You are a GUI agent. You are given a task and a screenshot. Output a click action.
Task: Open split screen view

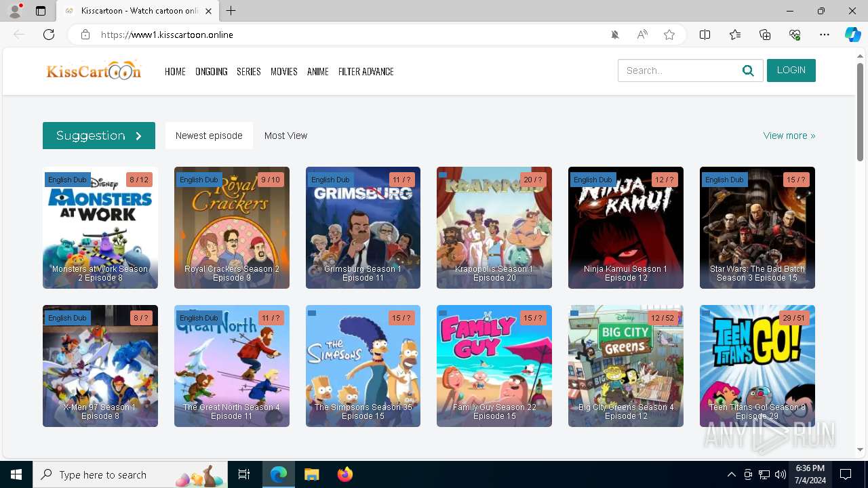(705, 35)
